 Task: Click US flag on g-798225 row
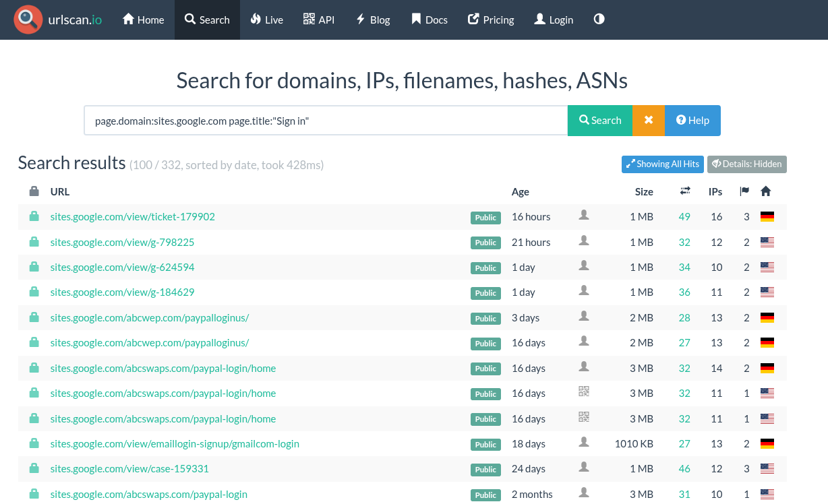767,242
